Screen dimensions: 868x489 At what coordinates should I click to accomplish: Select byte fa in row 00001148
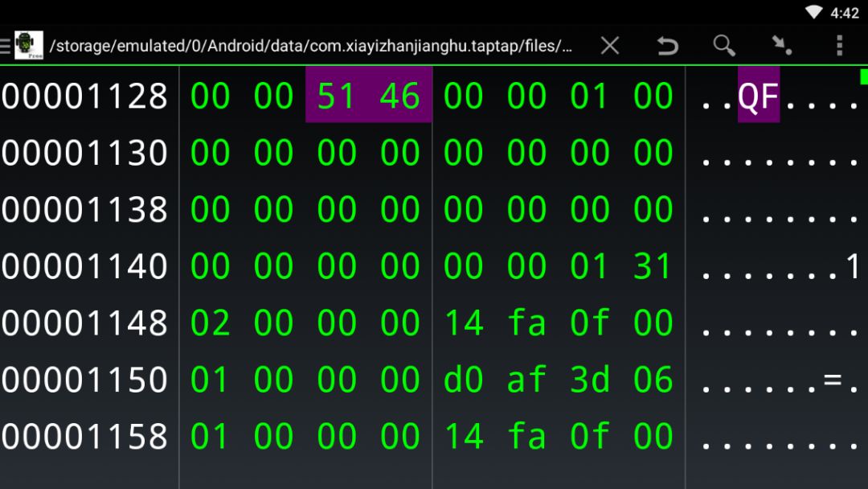[x=526, y=323]
